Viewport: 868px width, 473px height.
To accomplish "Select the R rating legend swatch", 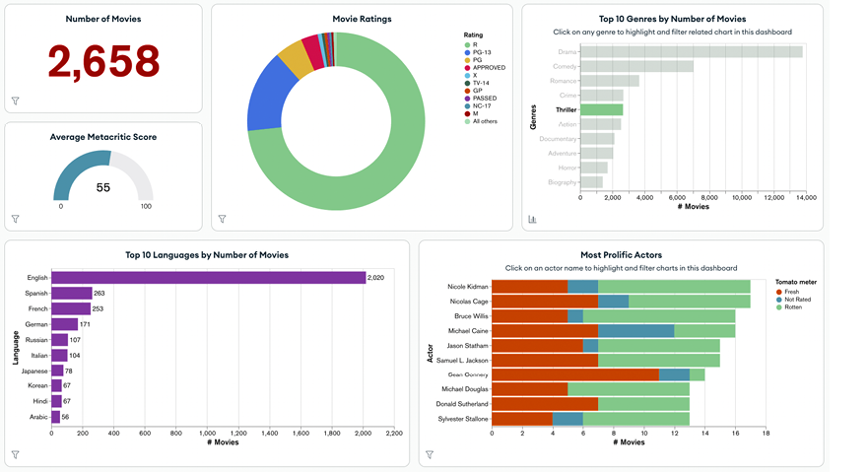I will [467, 45].
